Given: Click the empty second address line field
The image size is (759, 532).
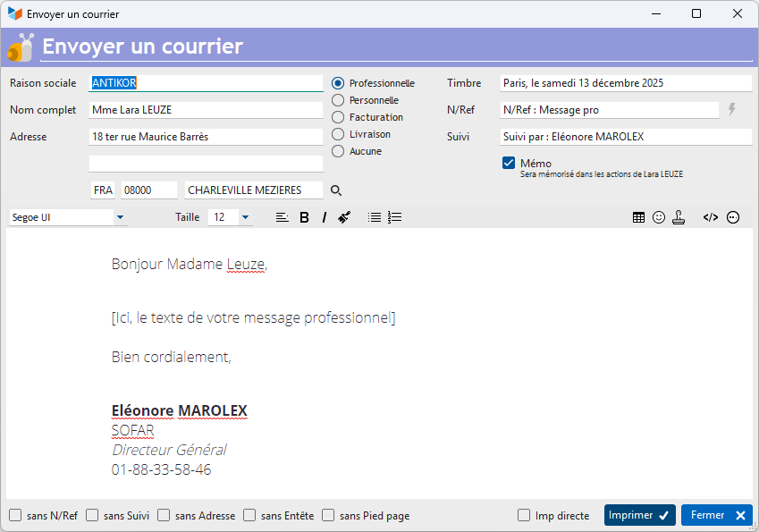Looking at the screenshot, I should (x=206, y=164).
